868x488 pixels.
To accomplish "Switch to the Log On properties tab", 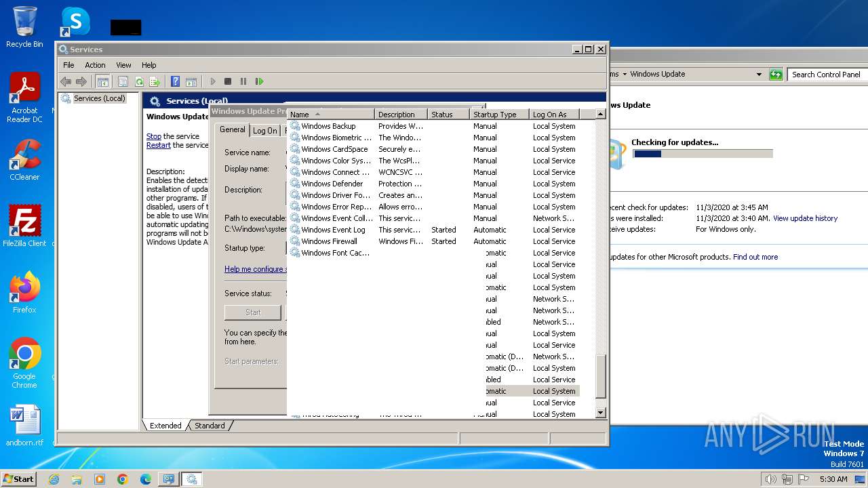I will [x=264, y=131].
